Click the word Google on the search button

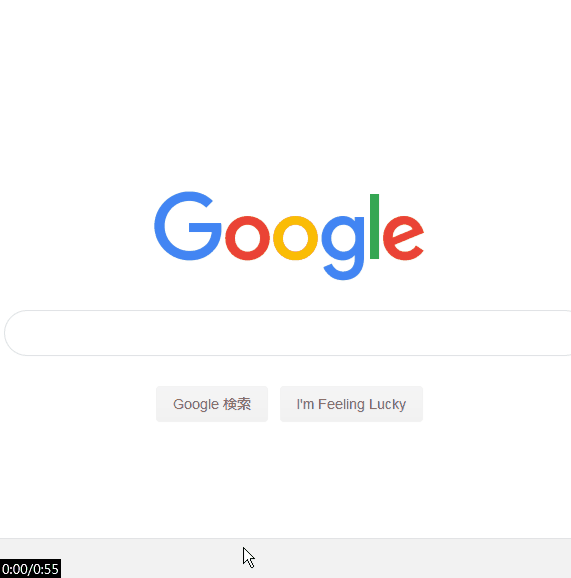pyautogui.click(x=196, y=405)
